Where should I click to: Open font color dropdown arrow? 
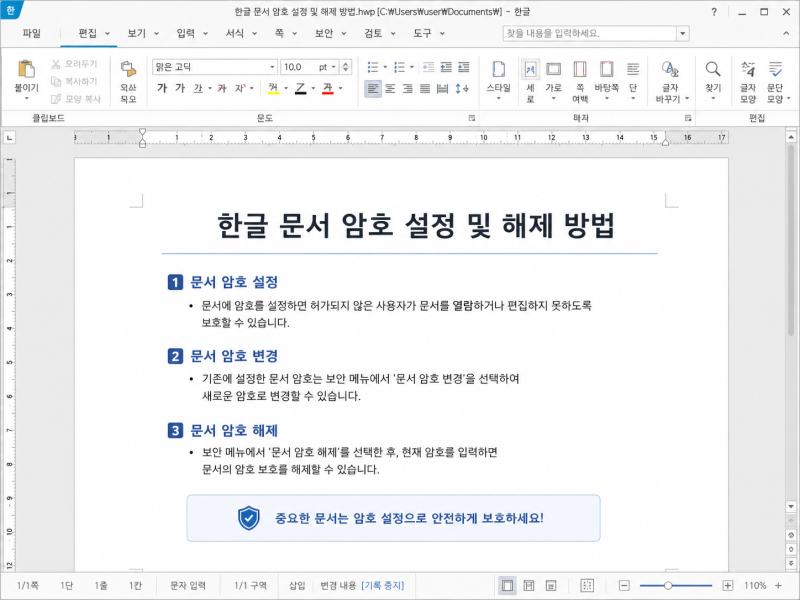[x=340, y=88]
